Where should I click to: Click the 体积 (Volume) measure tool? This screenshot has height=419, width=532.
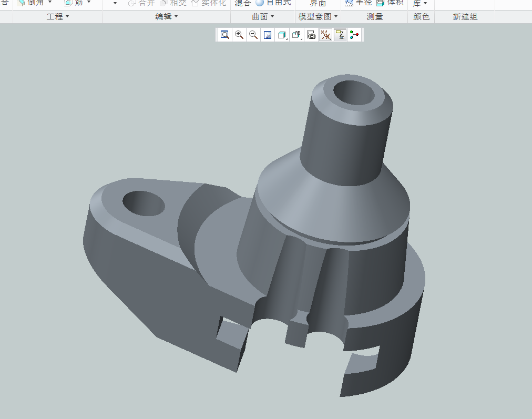click(x=390, y=3)
